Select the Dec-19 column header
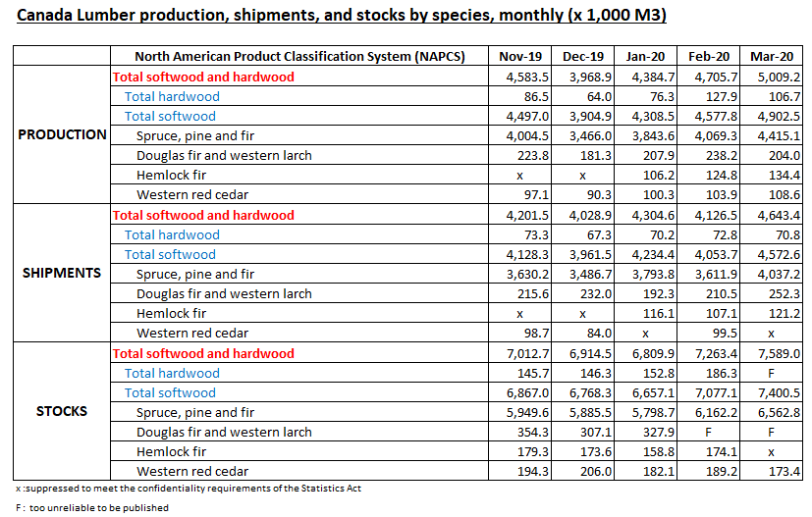 coord(582,56)
